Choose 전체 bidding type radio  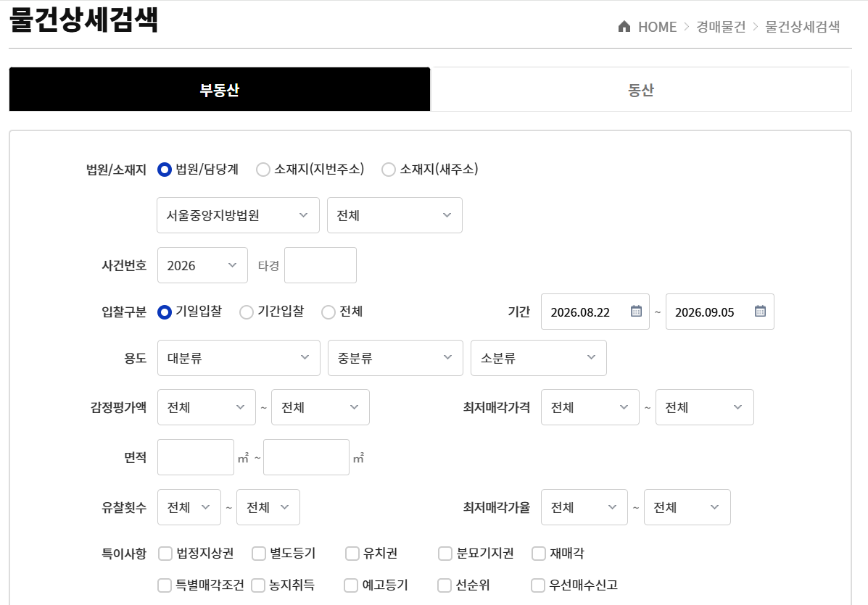pos(328,312)
